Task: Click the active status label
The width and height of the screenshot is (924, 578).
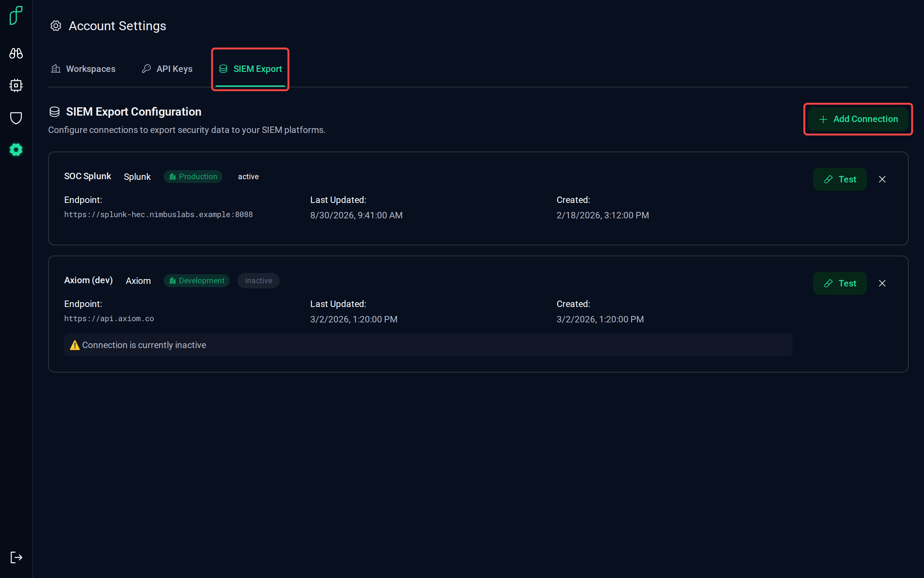Action: (x=248, y=177)
